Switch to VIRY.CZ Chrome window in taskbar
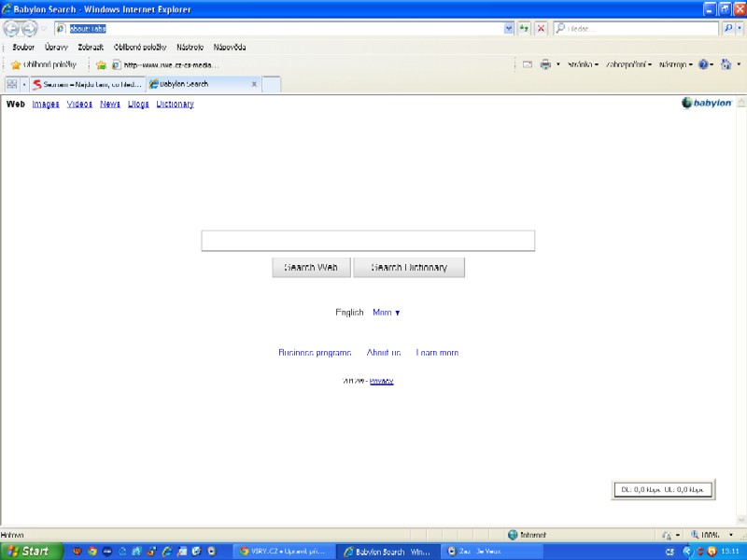747x560 pixels. pos(283,552)
